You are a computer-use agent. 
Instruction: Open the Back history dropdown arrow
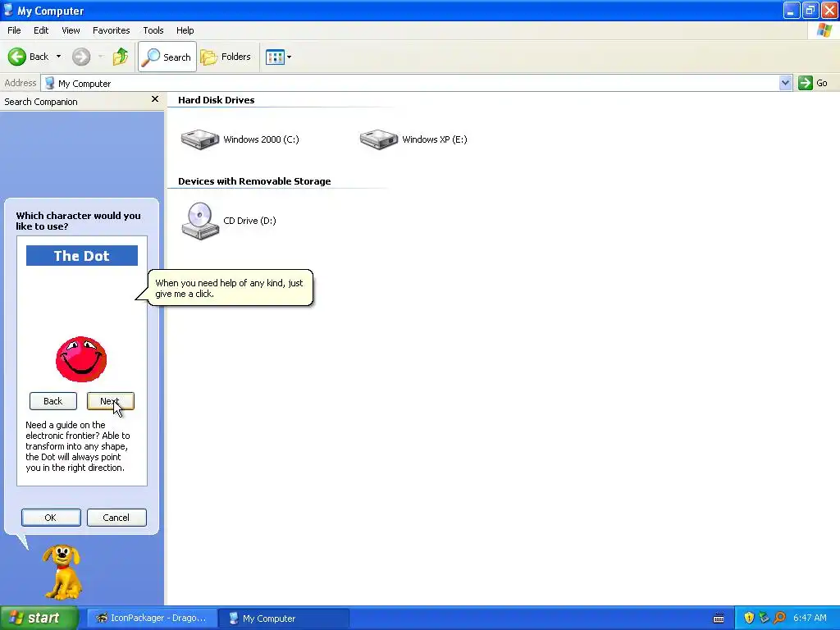58,57
